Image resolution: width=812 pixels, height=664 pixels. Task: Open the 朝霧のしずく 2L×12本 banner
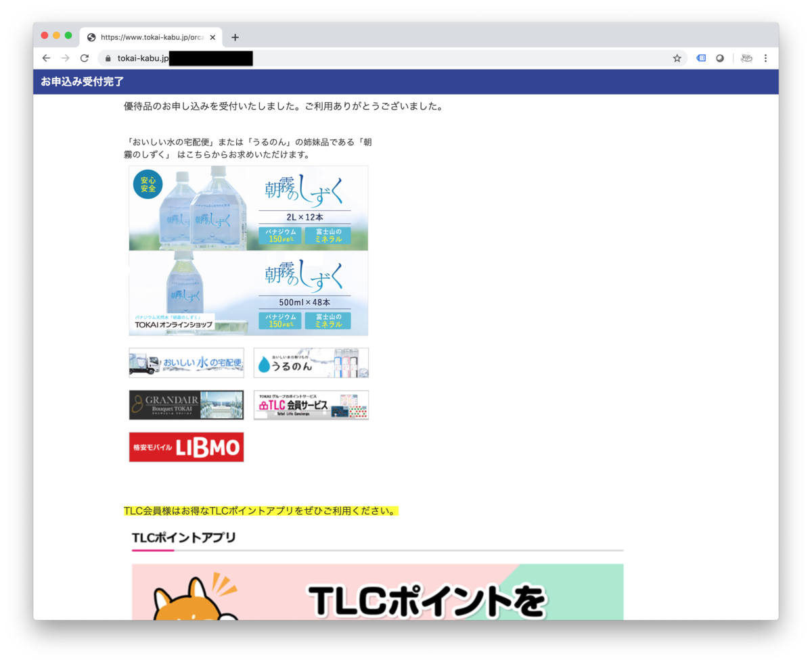coord(249,208)
